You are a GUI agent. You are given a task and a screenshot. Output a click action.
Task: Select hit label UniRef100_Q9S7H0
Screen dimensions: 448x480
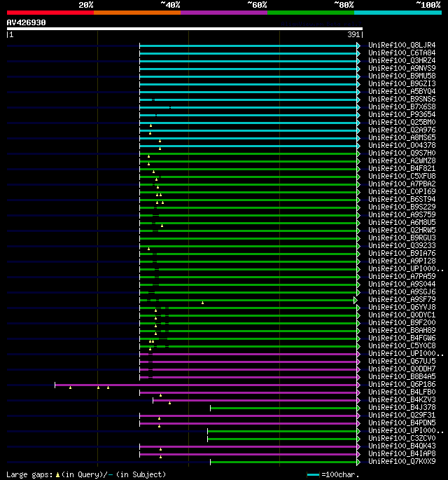pos(402,153)
